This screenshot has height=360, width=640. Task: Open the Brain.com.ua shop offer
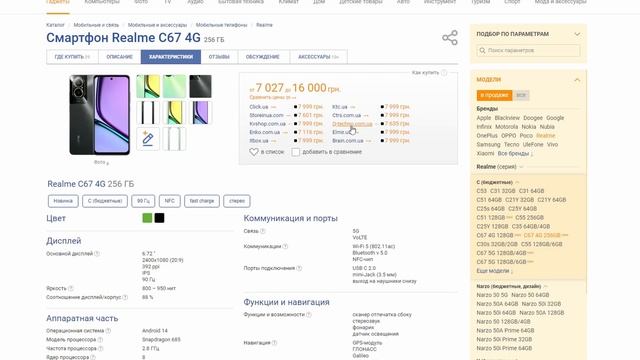pos(348,141)
